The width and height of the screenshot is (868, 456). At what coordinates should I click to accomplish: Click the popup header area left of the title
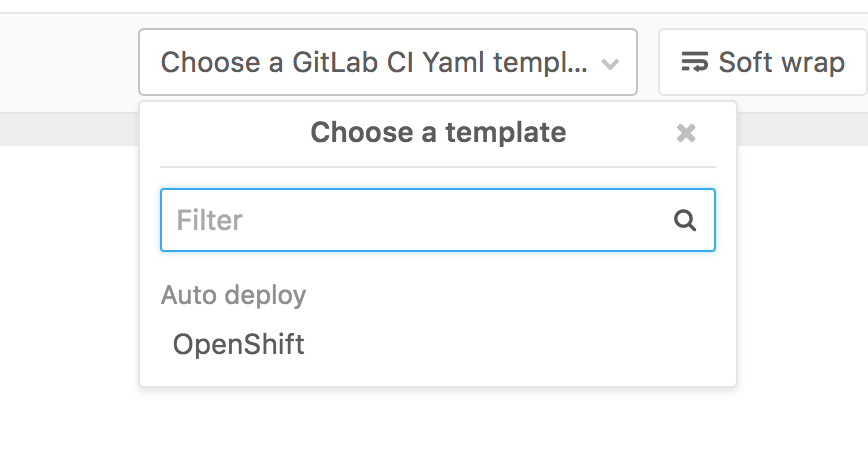(230, 132)
